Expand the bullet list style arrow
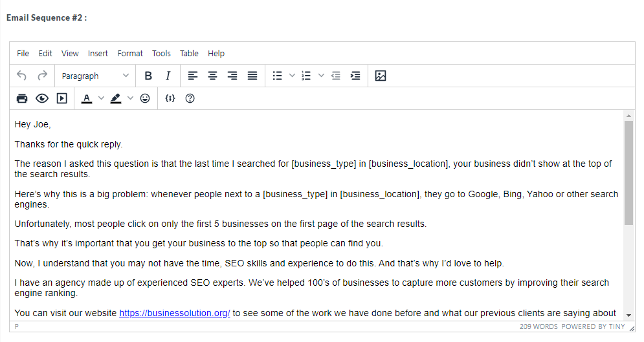This screenshot has height=342, width=644. pyautogui.click(x=292, y=76)
